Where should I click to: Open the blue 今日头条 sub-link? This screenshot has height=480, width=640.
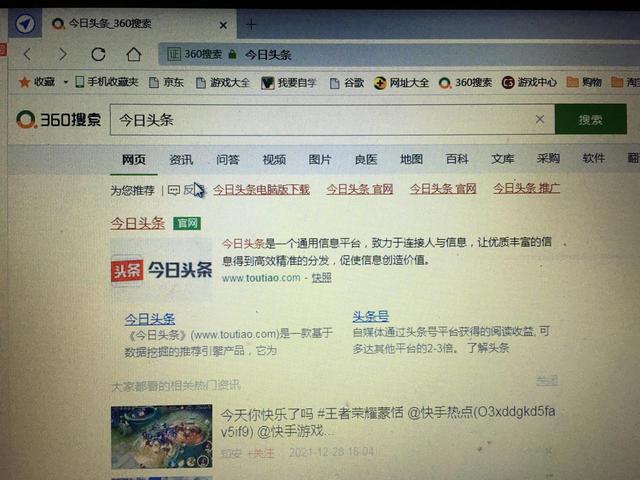coord(150,319)
